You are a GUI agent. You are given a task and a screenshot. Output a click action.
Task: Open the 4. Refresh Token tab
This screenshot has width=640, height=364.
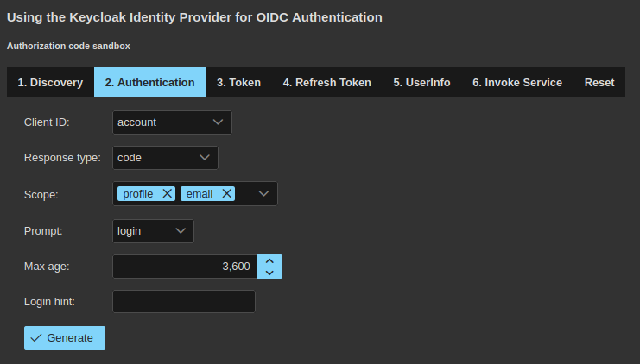[x=327, y=82]
